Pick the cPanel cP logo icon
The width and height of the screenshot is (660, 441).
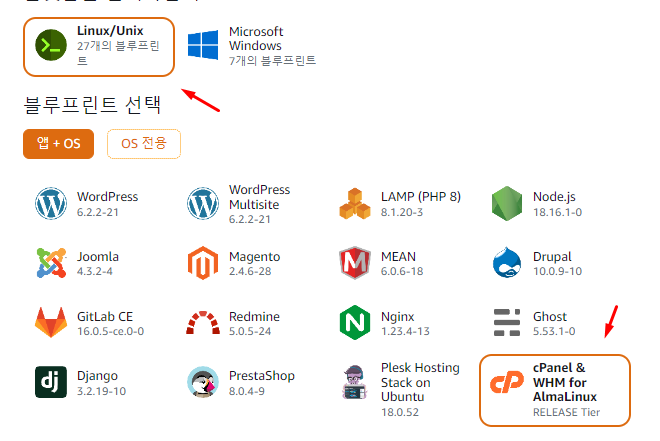tap(507, 382)
